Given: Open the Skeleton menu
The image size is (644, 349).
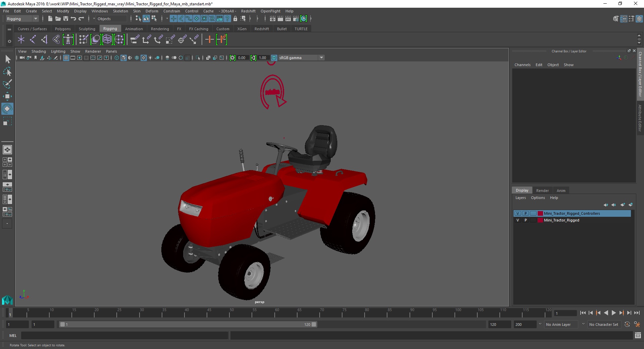Looking at the screenshot, I should point(120,11).
